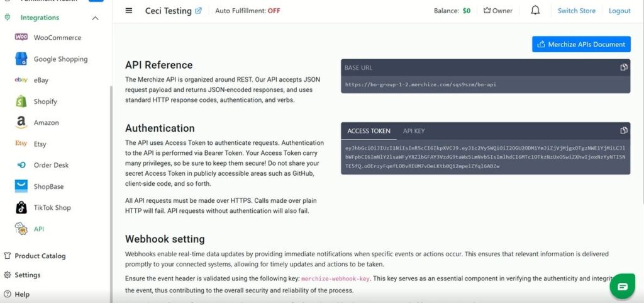Click the notification bell icon
644x303 pixels.
click(535, 11)
